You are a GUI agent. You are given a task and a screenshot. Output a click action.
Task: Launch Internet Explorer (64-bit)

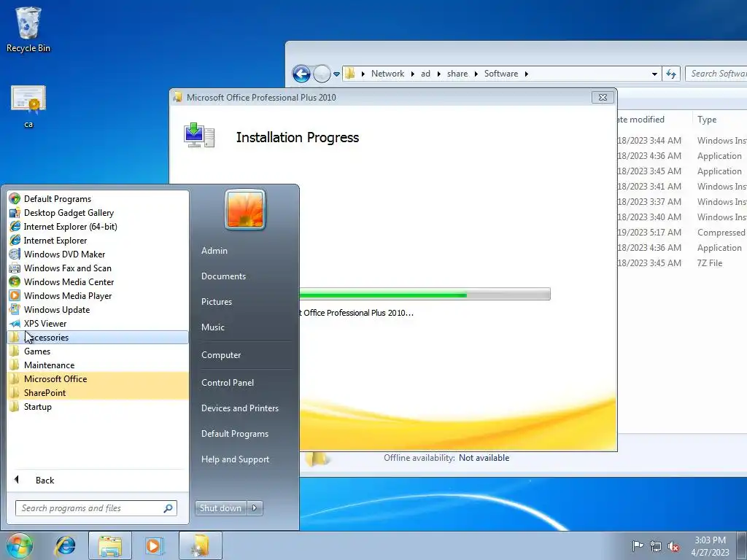[x=71, y=227]
